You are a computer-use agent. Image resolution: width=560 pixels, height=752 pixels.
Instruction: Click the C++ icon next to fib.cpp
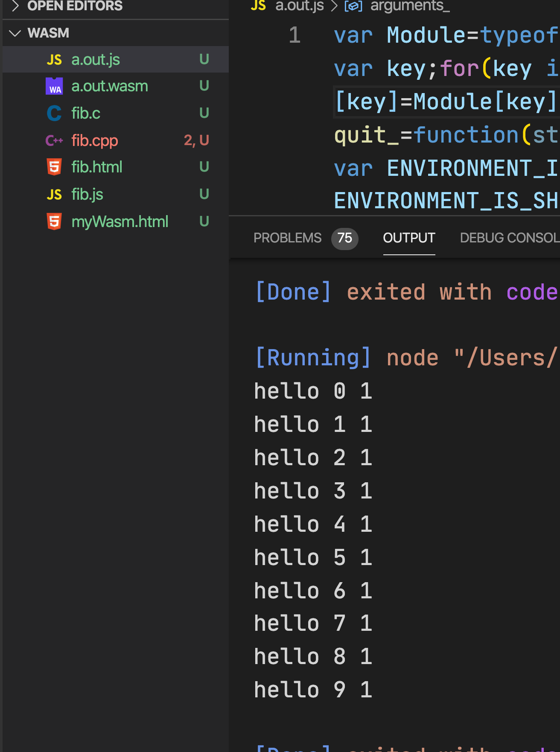[x=54, y=140]
